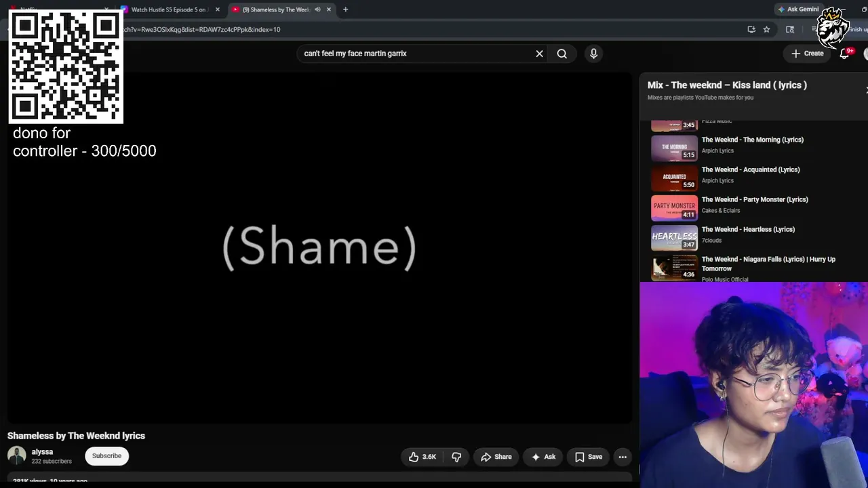868x488 pixels.
Task: Play The Weeknd - Niagara Falls (Lyrics) video
Action: [x=768, y=264]
